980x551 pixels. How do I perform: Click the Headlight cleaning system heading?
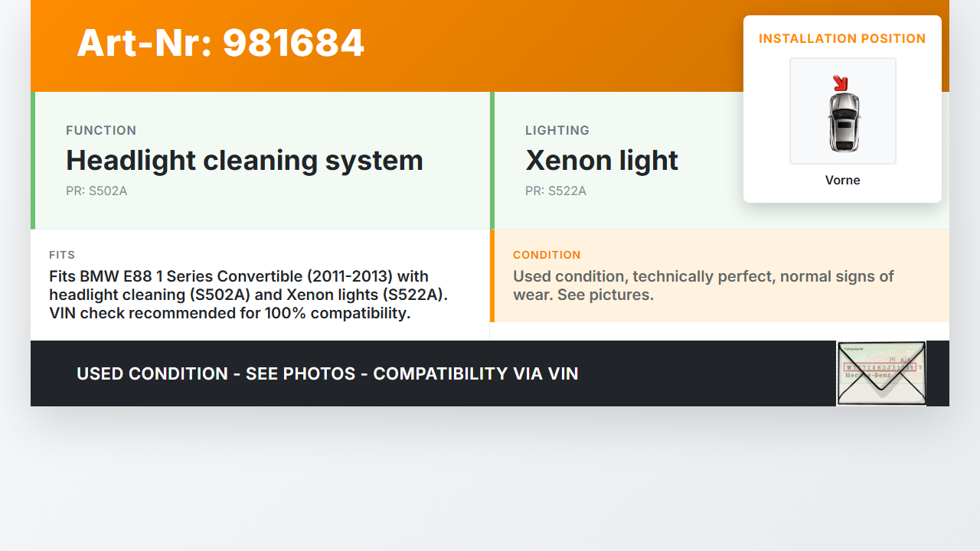pos(244,161)
